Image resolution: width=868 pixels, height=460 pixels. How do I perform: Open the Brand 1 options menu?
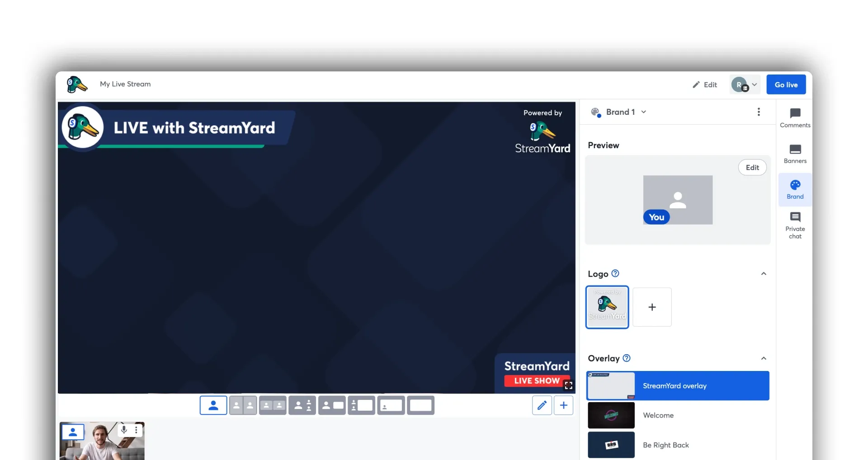(x=759, y=112)
